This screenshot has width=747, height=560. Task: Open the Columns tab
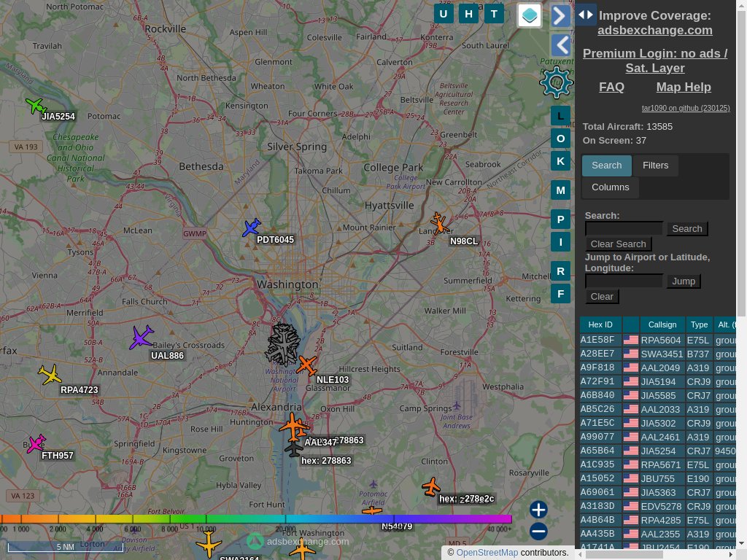point(611,187)
